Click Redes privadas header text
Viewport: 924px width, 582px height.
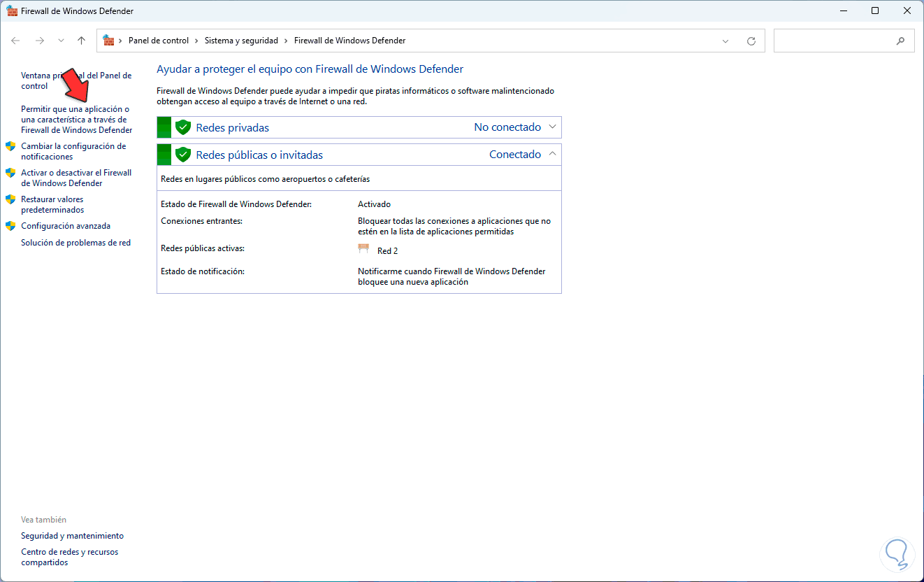click(x=232, y=127)
